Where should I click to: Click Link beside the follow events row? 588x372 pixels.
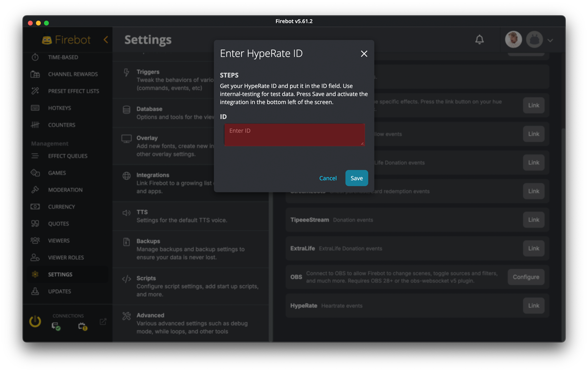coord(534,134)
